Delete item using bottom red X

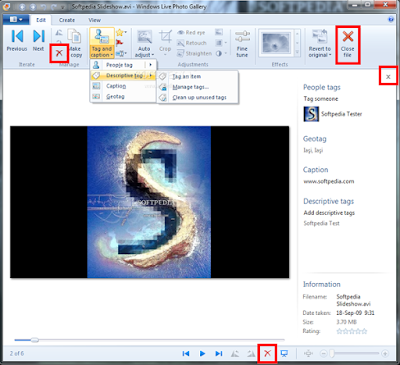point(267,353)
